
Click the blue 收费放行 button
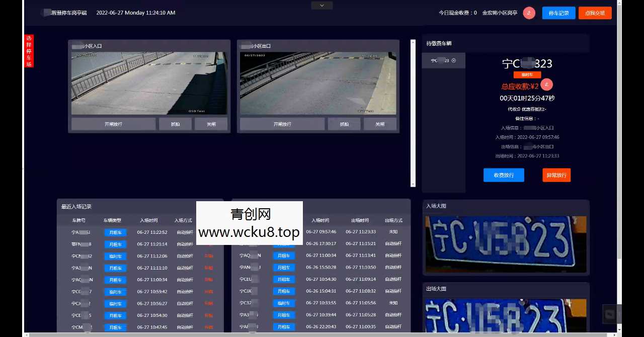pos(504,175)
